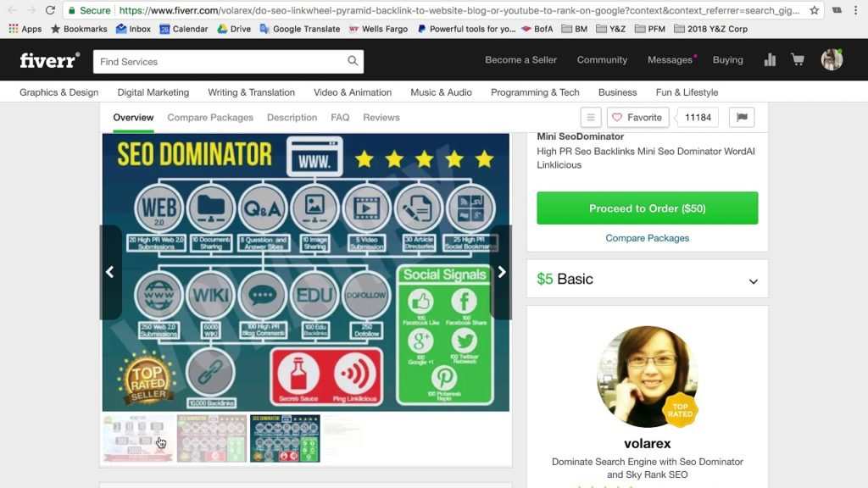The height and width of the screenshot is (488, 868).
Task: Click the volarex seller name
Action: click(647, 443)
